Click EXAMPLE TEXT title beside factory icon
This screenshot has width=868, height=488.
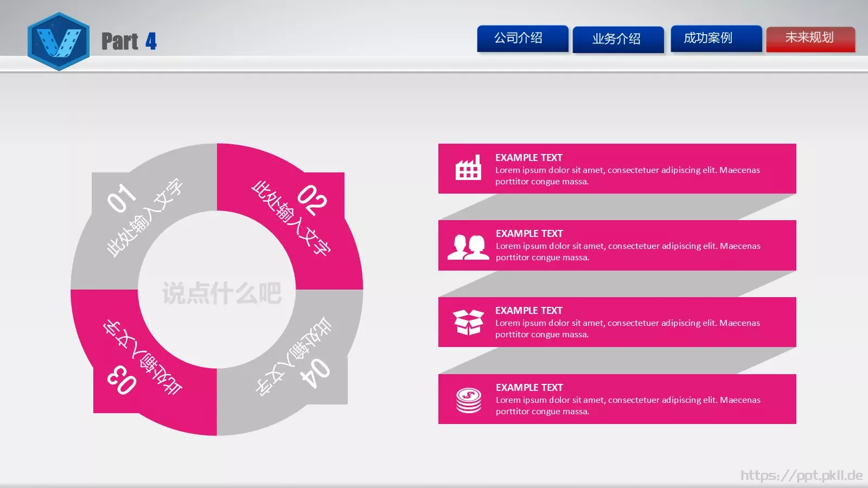pos(529,157)
